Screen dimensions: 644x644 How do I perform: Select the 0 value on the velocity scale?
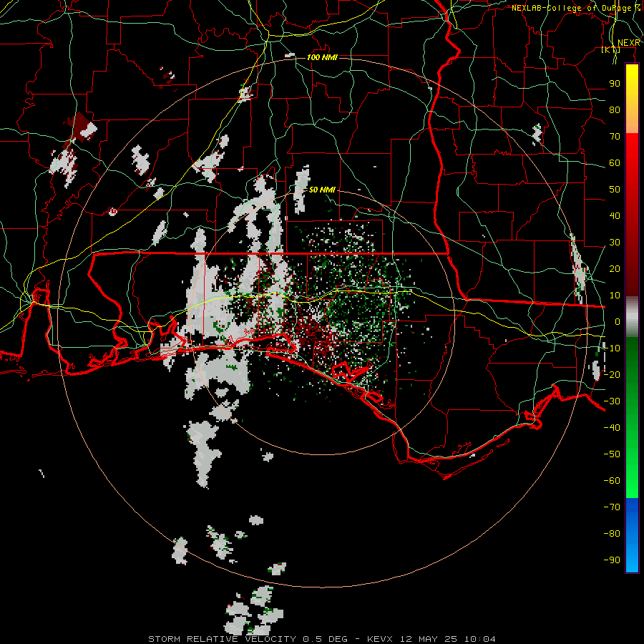point(618,321)
